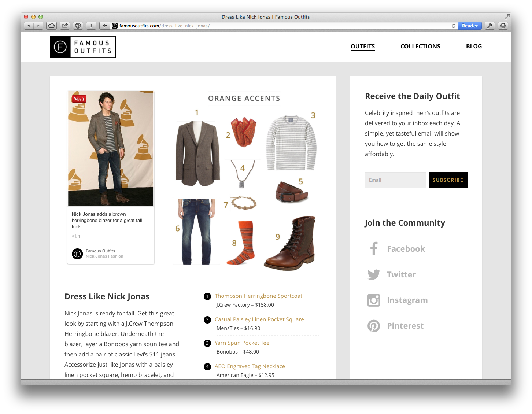The height and width of the screenshot is (414, 532).
Task: Click the brown leather belt image
Action: coord(292,192)
